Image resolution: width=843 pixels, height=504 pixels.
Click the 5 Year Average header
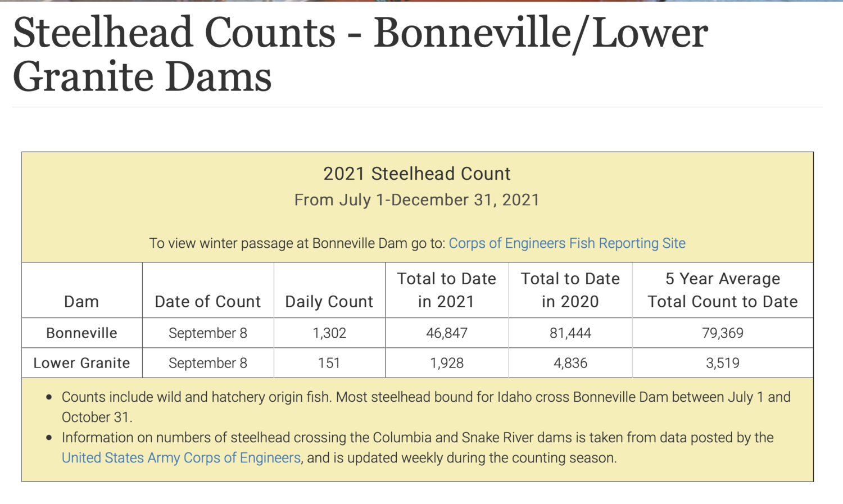723,290
